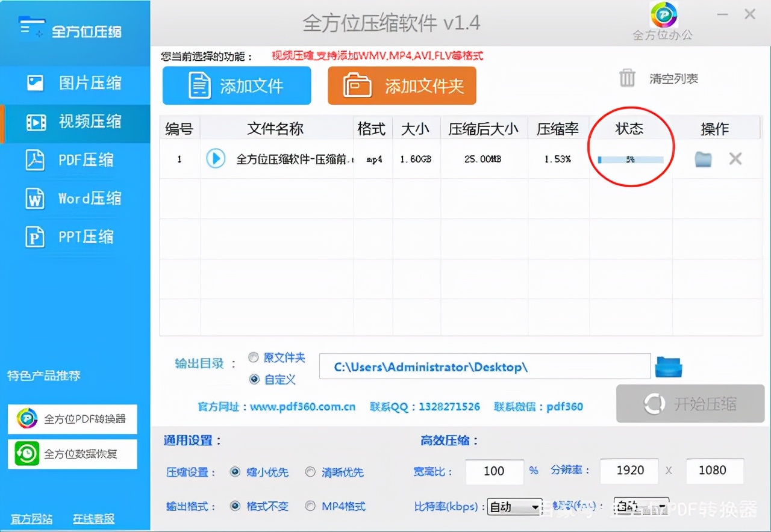Open 全方位PDF转换器 product button

(72, 419)
